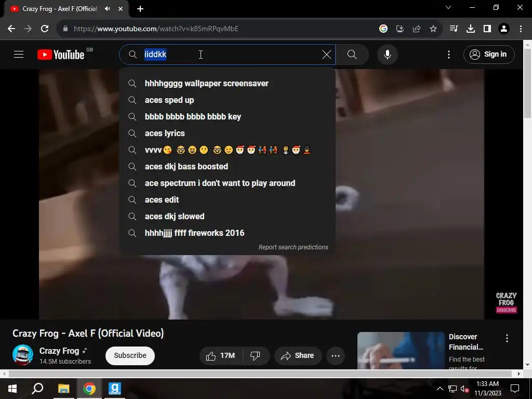
Task: Click the Google icon in address bar
Action: point(383,29)
